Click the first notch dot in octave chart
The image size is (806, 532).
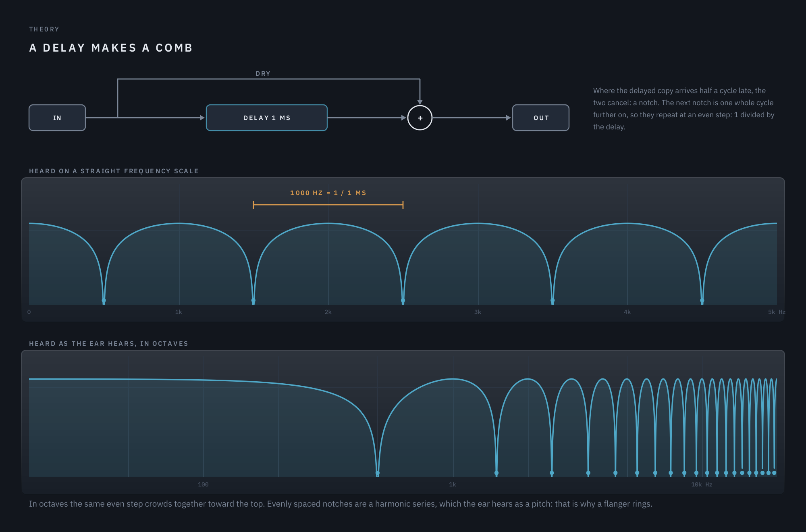pyautogui.click(x=378, y=473)
